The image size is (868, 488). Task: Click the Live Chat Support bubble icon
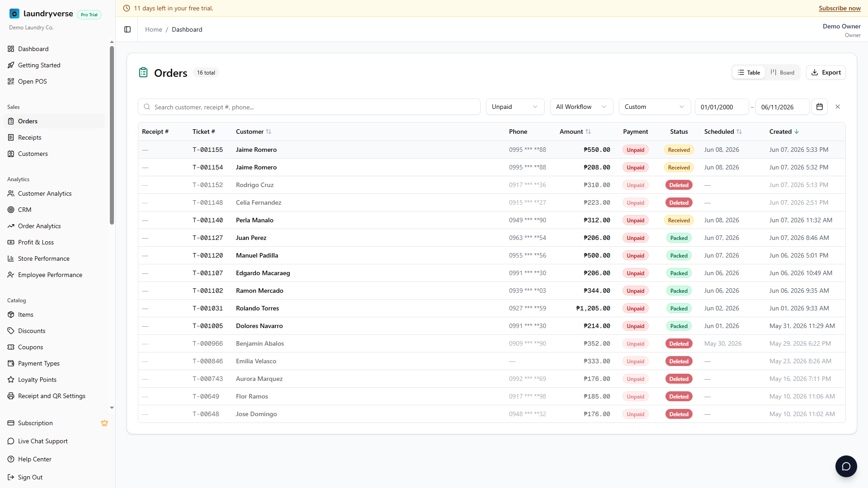coord(11,441)
